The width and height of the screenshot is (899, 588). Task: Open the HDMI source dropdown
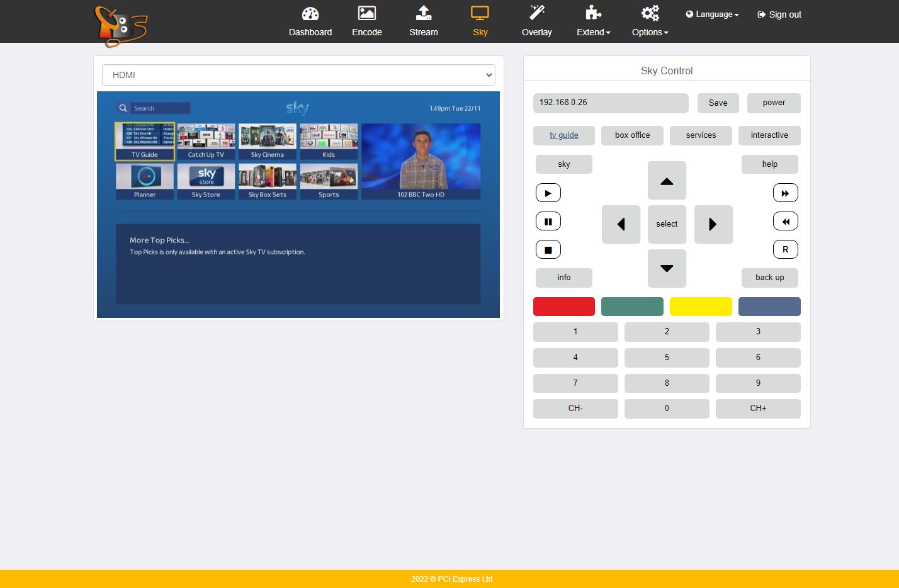pos(298,75)
